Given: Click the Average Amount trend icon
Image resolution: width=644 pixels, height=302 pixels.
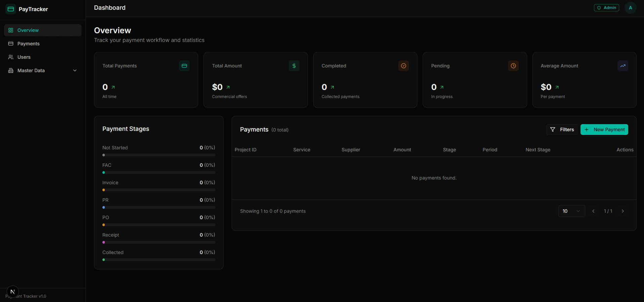Looking at the screenshot, I should coord(623,66).
